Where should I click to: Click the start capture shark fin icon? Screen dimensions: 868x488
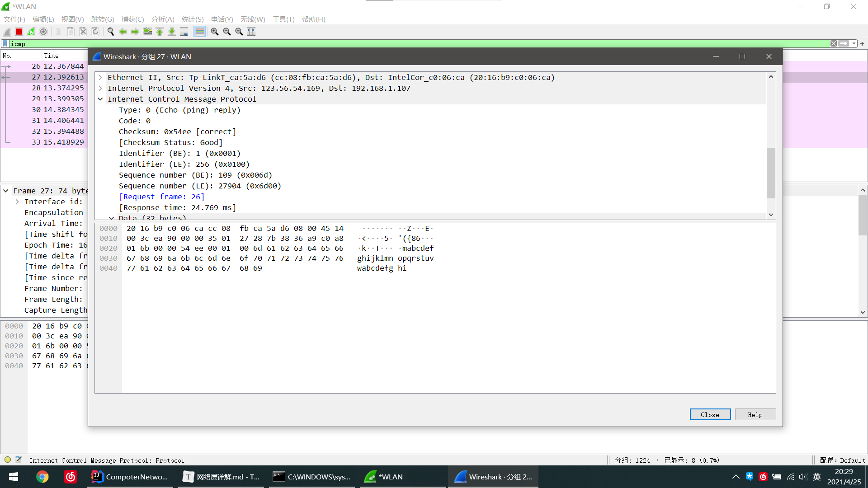pyautogui.click(x=7, y=32)
